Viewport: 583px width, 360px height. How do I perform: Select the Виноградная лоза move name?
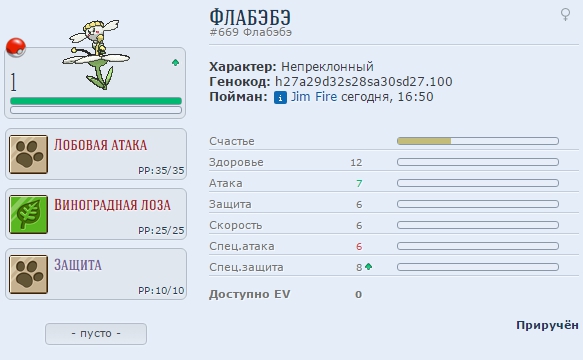coord(112,205)
